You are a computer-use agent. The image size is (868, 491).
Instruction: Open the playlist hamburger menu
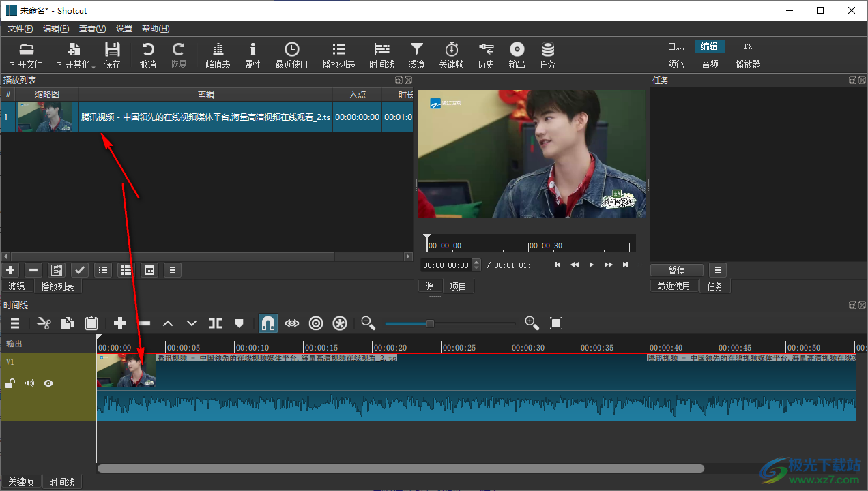(x=173, y=270)
